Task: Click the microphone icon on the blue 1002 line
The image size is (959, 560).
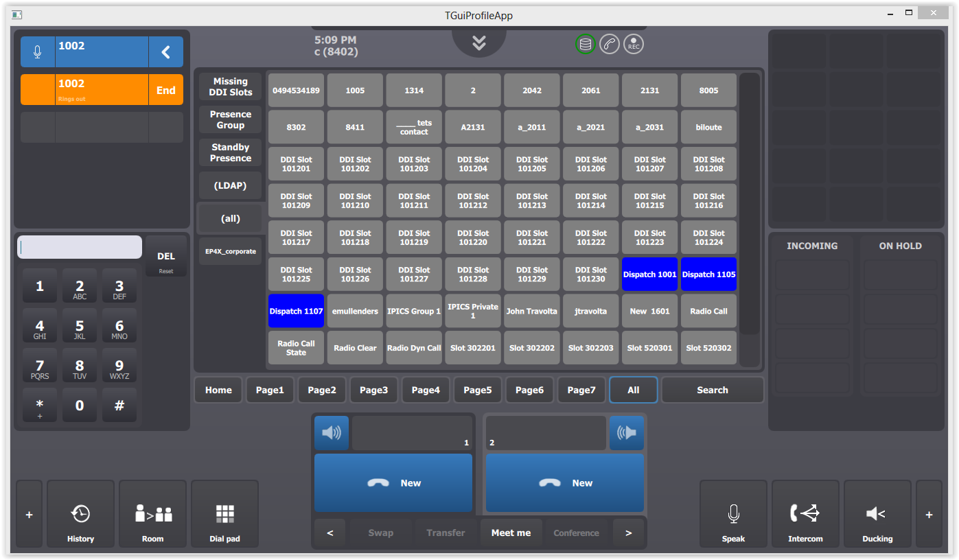Action: [38, 52]
